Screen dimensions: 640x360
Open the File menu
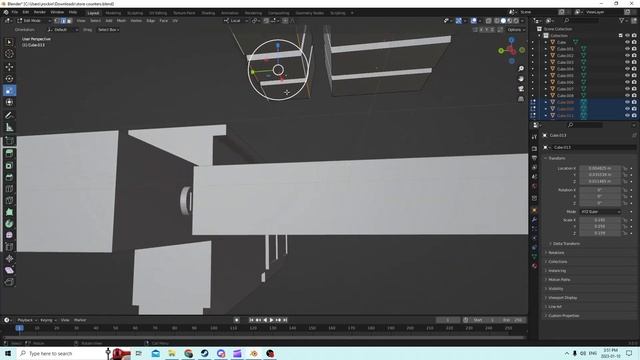(15, 12)
